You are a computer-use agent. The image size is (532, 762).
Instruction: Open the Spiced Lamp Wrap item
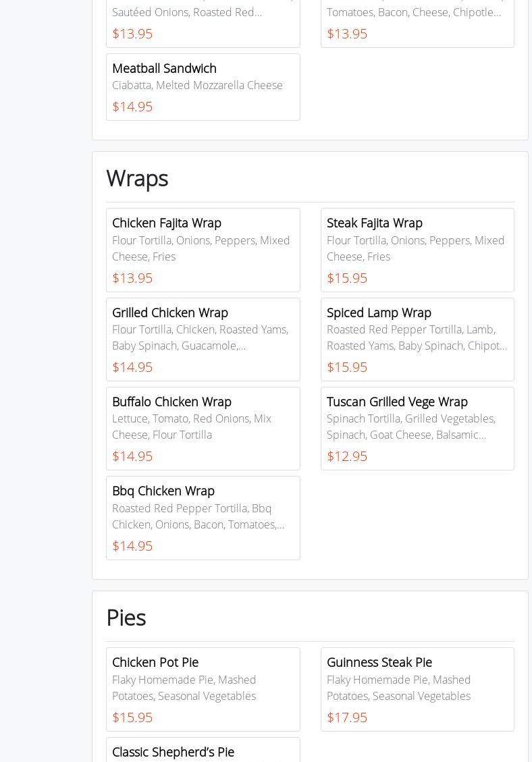417,339
